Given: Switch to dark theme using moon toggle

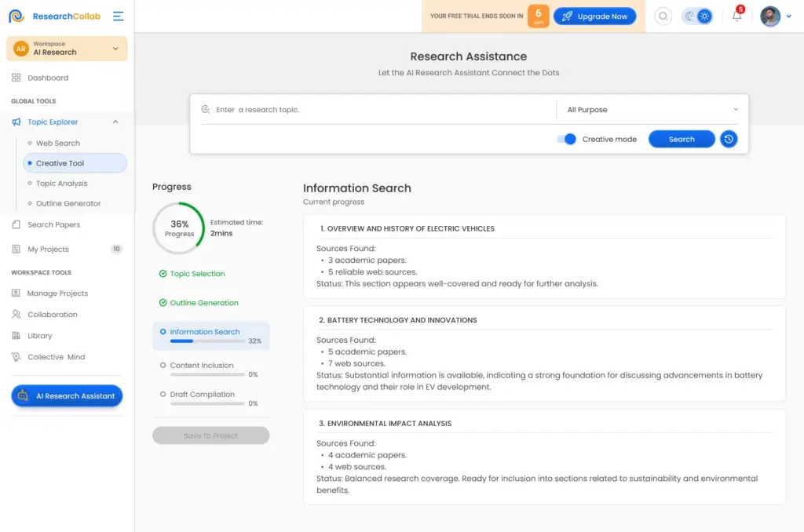Looking at the screenshot, I should click(689, 16).
